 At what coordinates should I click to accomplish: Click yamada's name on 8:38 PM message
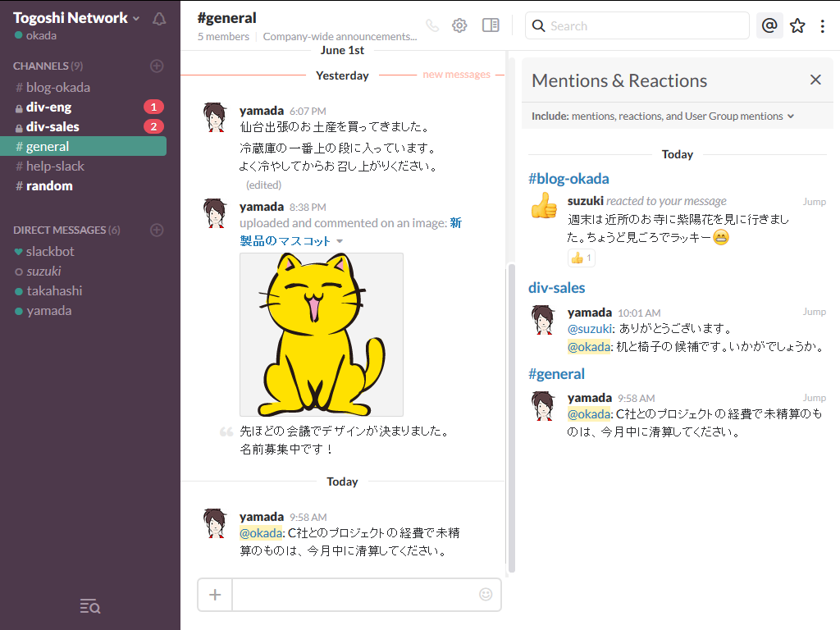[x=262, y=207]
